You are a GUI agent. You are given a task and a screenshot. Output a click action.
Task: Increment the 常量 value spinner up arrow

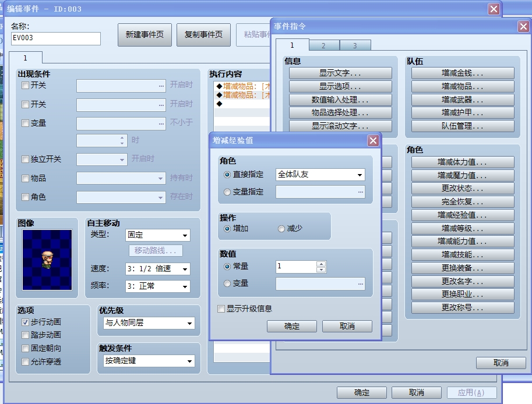321,263
